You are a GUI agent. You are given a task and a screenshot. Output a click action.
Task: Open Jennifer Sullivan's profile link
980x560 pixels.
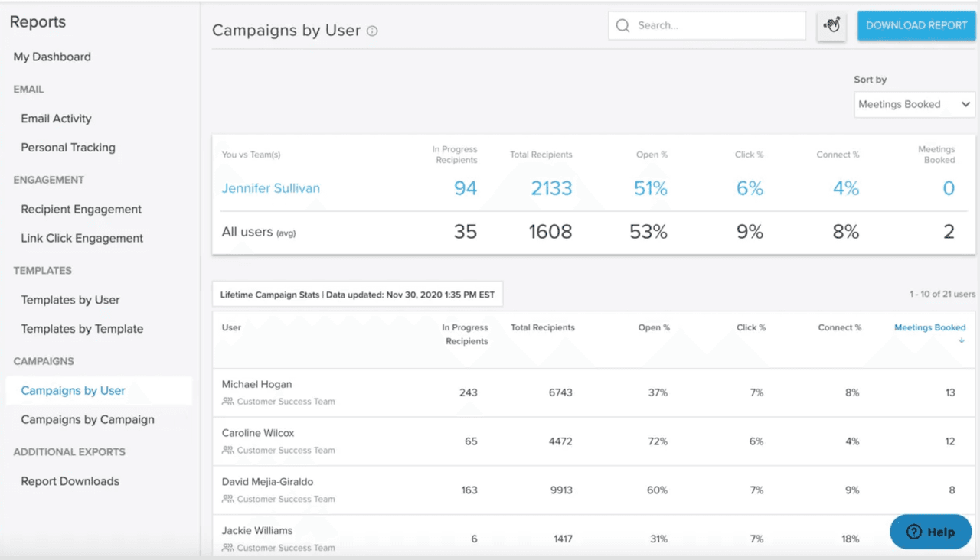(270, 187)
